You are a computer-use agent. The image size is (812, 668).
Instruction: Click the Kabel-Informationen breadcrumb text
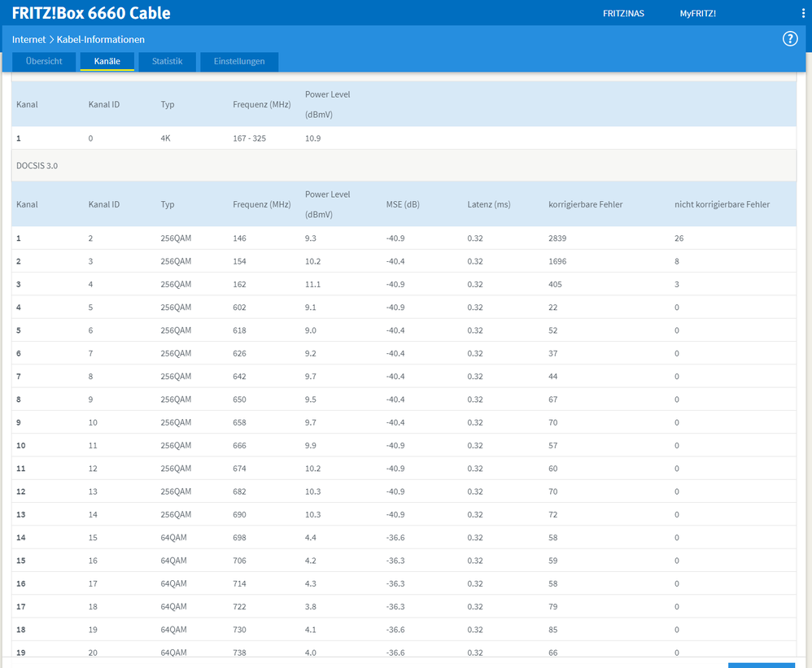[101, 39]
